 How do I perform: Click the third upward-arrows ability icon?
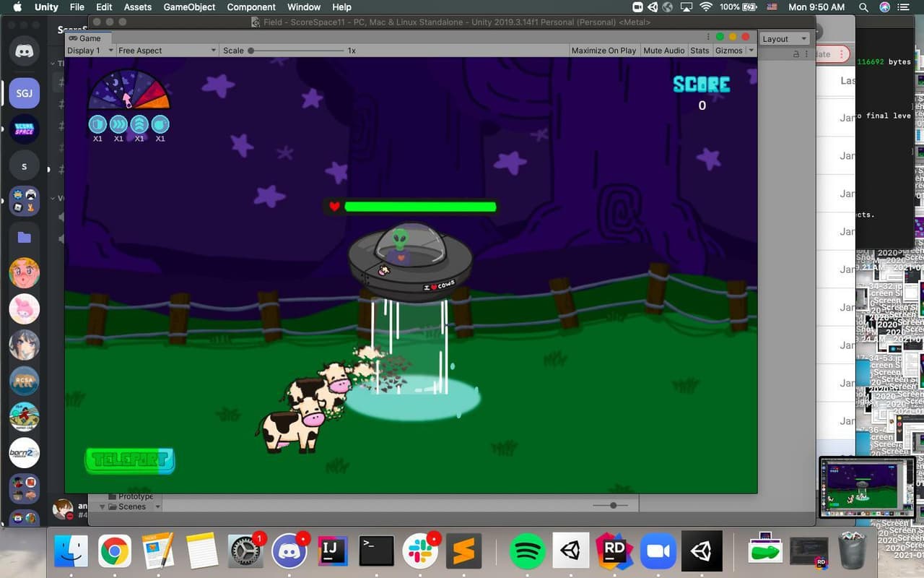[x=139, y=124]
